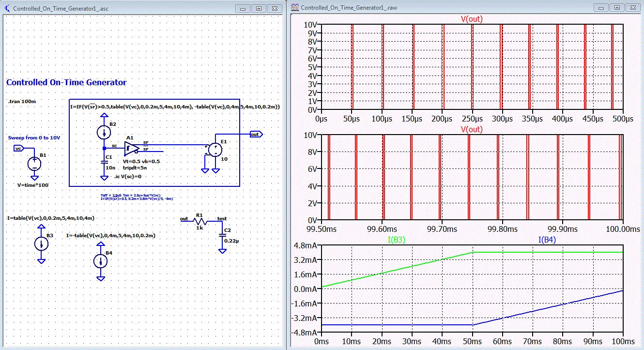Select the B1 voltage source symbol
The height and width of the screenshot is (350, 644).
34,164
